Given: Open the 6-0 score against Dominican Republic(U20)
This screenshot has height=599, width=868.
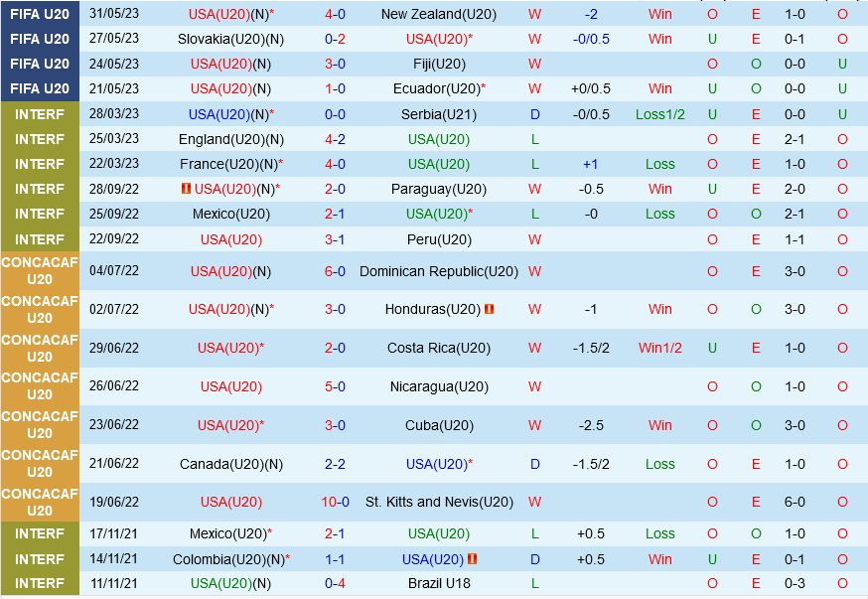Looking at the screenshot, I should coord(335,271).
